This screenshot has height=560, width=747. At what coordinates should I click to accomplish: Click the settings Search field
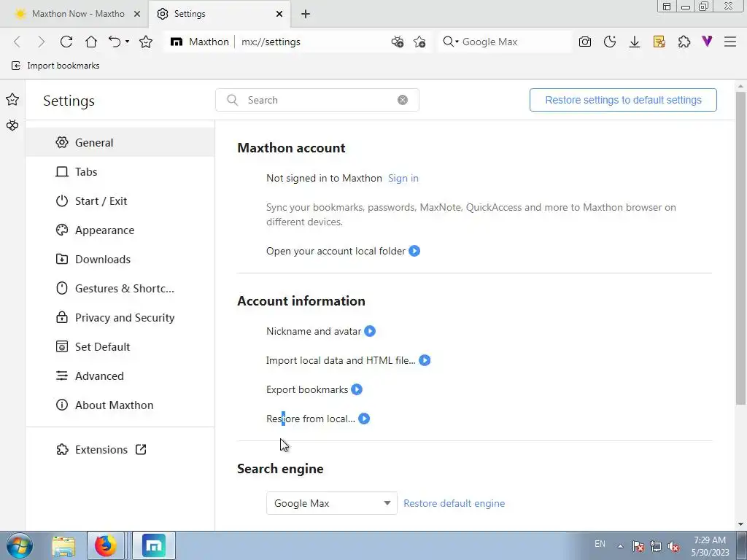pos(317,100)
